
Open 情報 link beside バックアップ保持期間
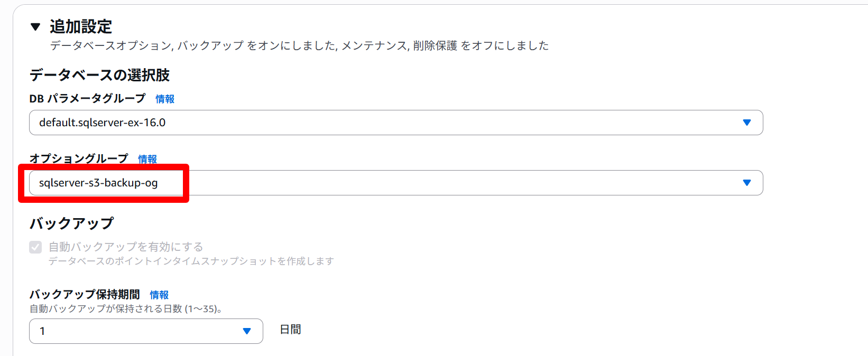[159, 295]
